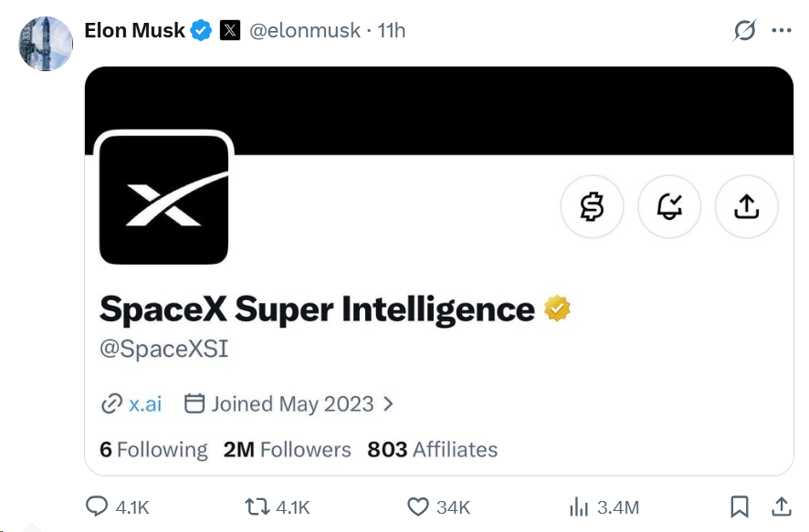Screen dimensions: 809x532
Task: Toggle the bell notifications icon
Action: click(x=669, y=207)
